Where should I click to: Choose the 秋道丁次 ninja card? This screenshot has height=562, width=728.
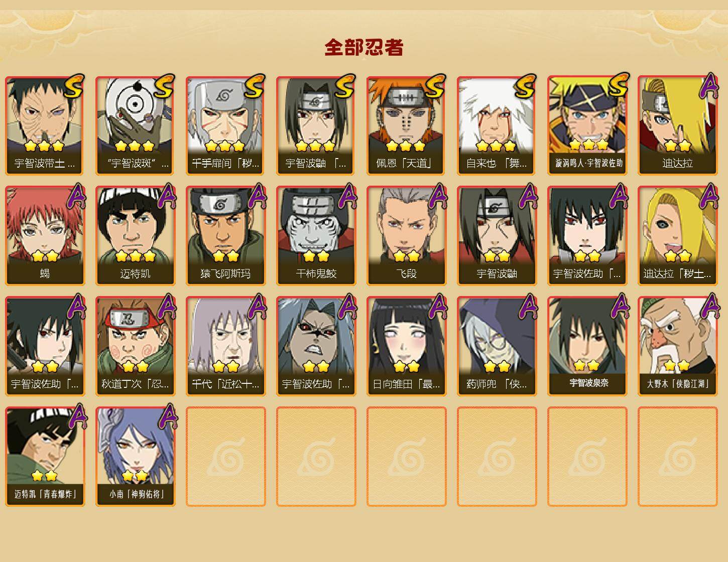click(135, 346)
